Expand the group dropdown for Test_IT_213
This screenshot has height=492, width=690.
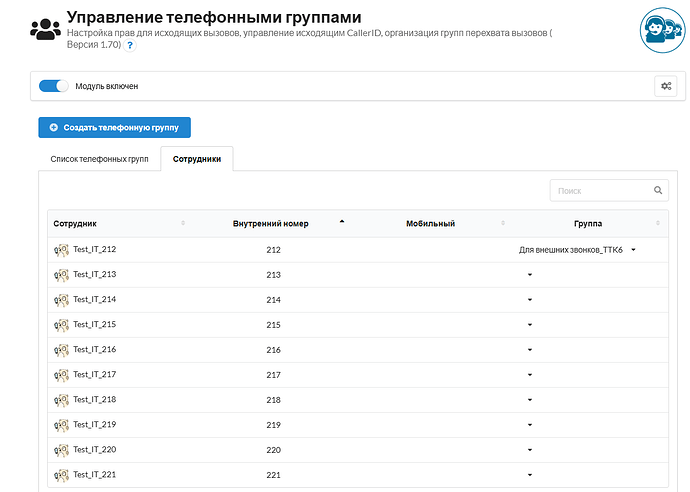pos(530,275)
